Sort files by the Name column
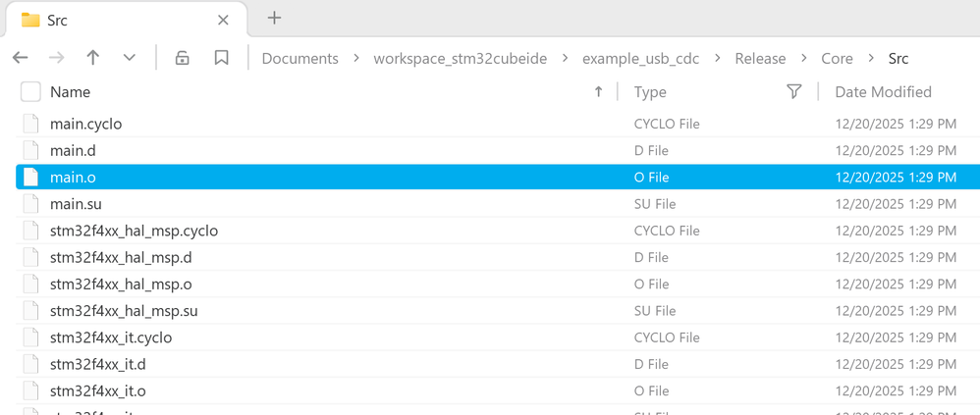980x415 pixels. 71,92
